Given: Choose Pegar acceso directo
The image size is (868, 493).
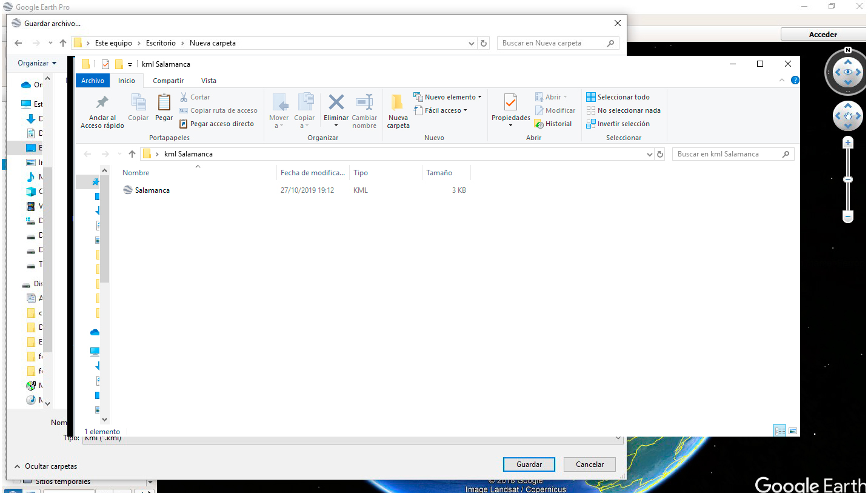Looking at the screenshot, I should (217, 124).
